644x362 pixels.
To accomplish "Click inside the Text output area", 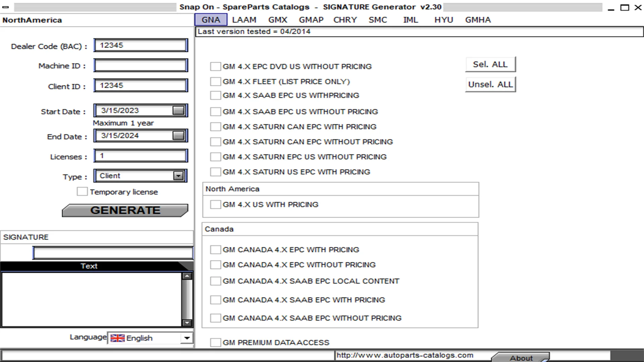I will click(91, 300).
